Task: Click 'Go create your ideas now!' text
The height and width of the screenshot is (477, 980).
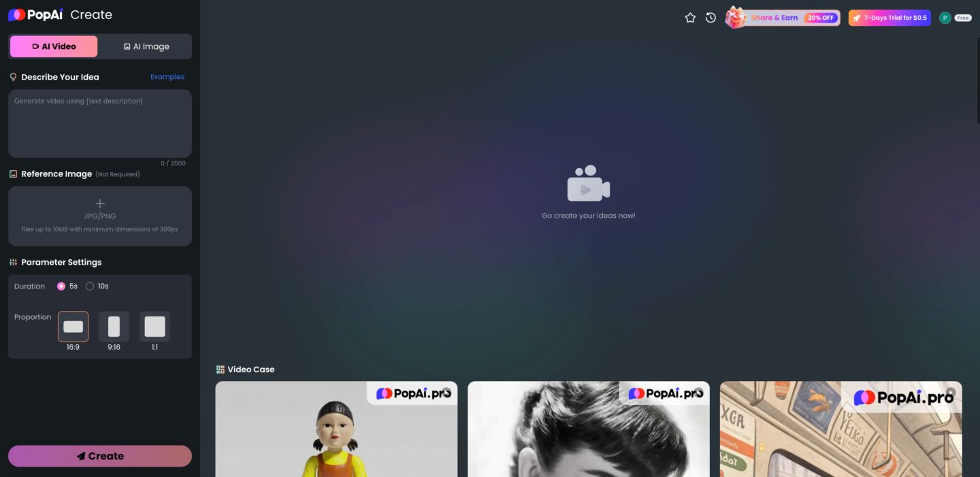Action: tap(589, 216)
